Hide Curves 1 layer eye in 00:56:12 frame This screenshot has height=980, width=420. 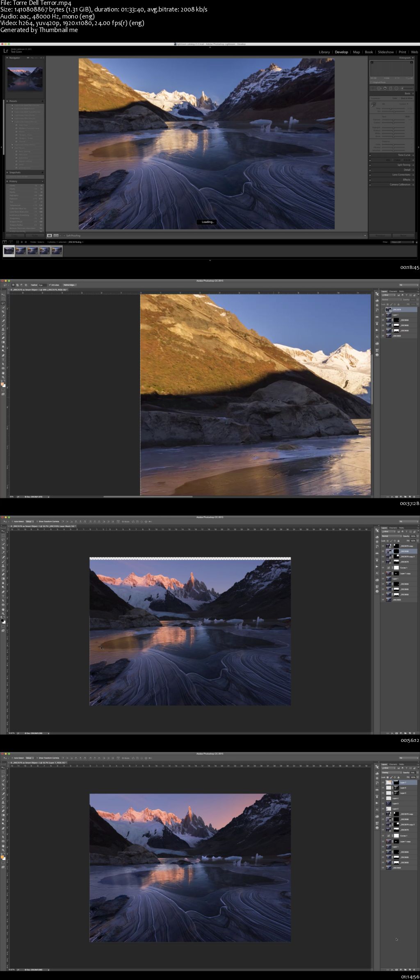coord(383,567)
